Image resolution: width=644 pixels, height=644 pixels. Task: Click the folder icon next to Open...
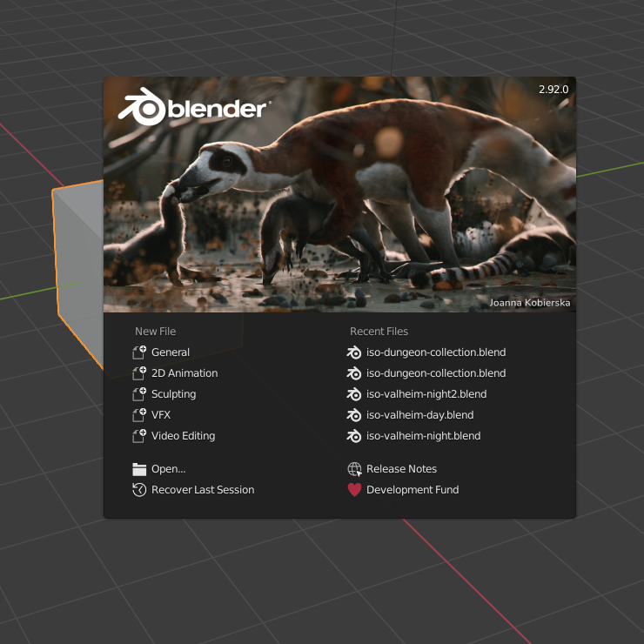click(x=139, y=469)
